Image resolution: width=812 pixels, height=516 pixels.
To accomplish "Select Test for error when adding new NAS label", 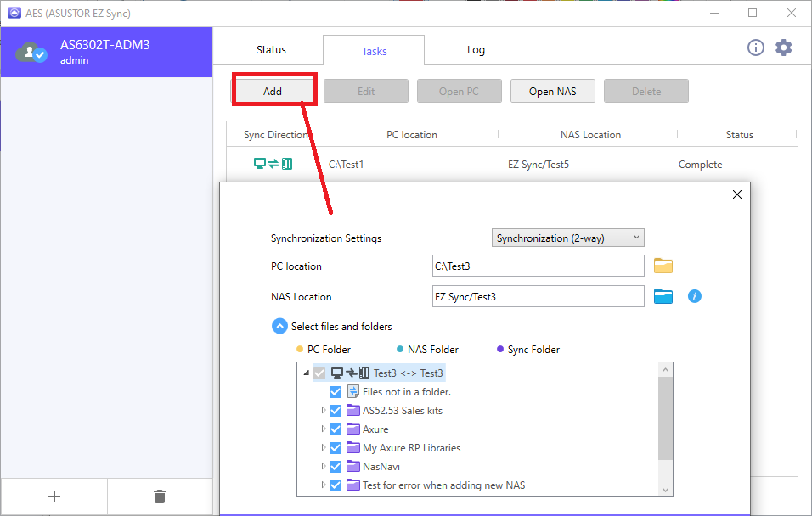I will pos(444,485).
